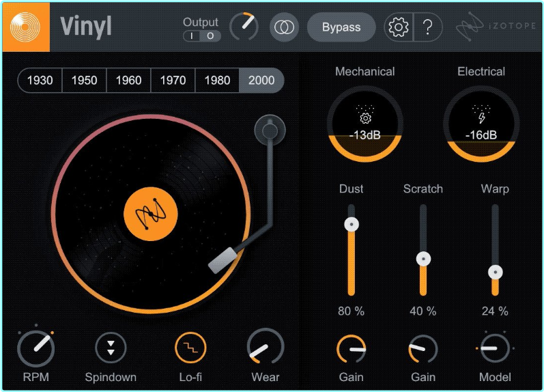Click the RPM label

click(x=36, y=377)
